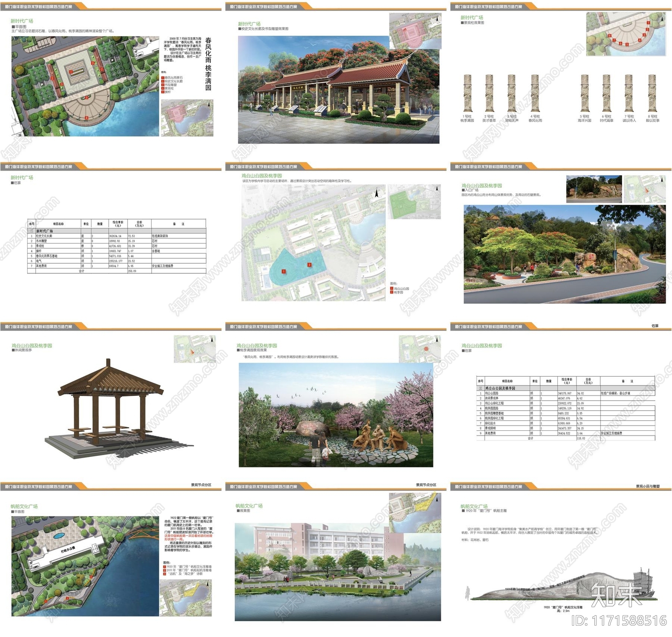Select red marker 5 on the column key map

click(x=627, y=44)
